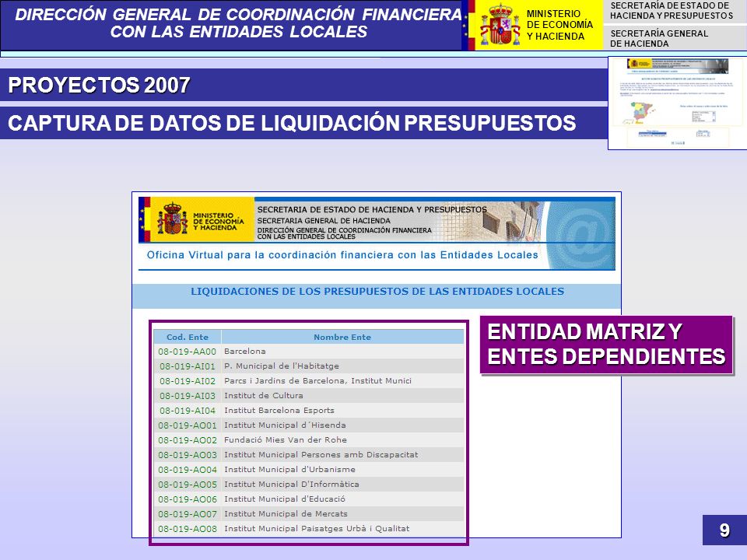Viewport: 747px width, 560px height.
Task: Click Secretaría de Estado de Hacienda header text
Action: [x=672, y=10]
